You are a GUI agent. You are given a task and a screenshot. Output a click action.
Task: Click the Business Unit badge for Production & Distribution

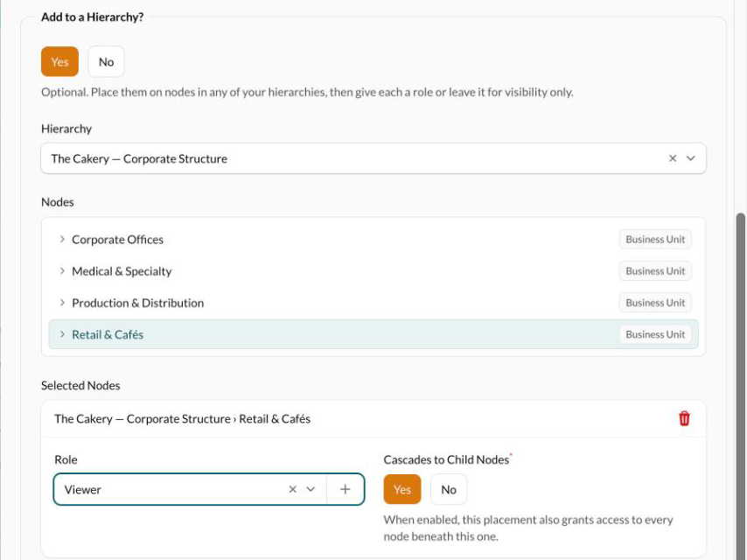pos(655,303)
